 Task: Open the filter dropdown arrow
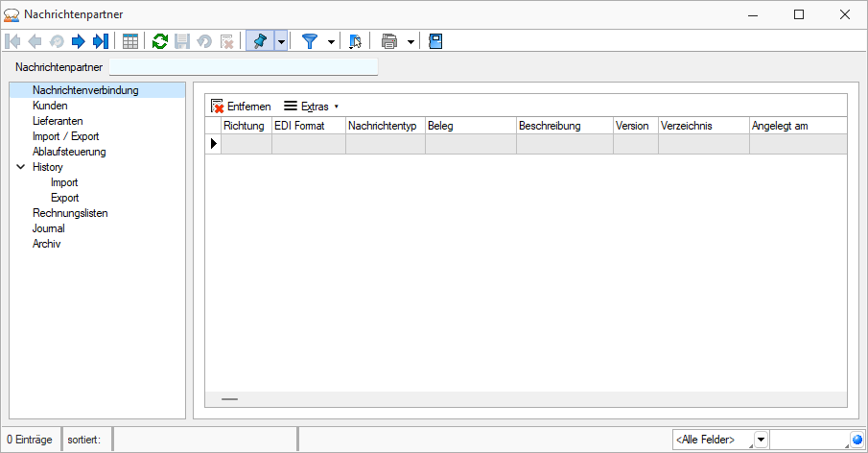click(x=331, y=41)
